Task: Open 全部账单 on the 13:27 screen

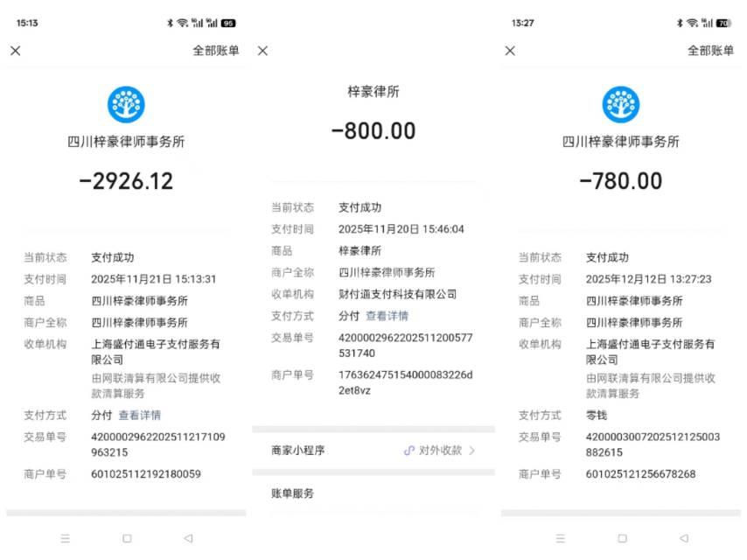Action: pos(710,51)
